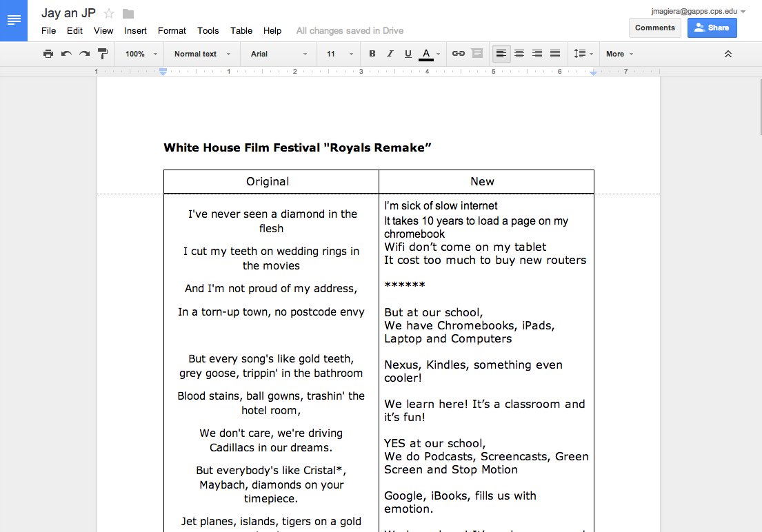Viewport: 762px width, 532px height.
Task: Click the line 'But at our school,'
Action: point(434,312)
